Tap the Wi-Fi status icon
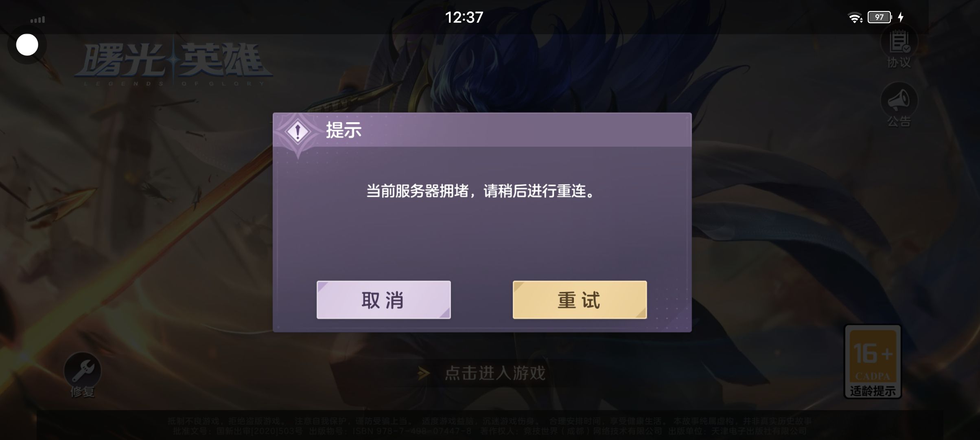This screenshot has height=440, width=980. [855, 18]
